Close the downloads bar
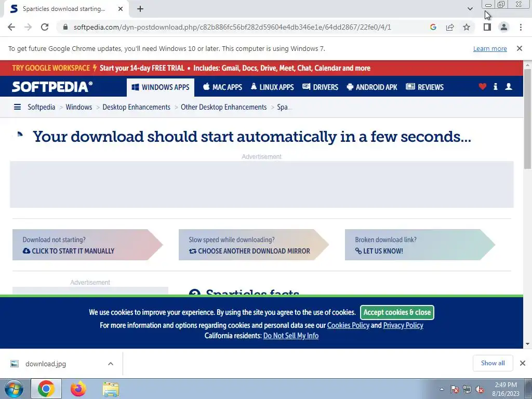 [523, 363]
